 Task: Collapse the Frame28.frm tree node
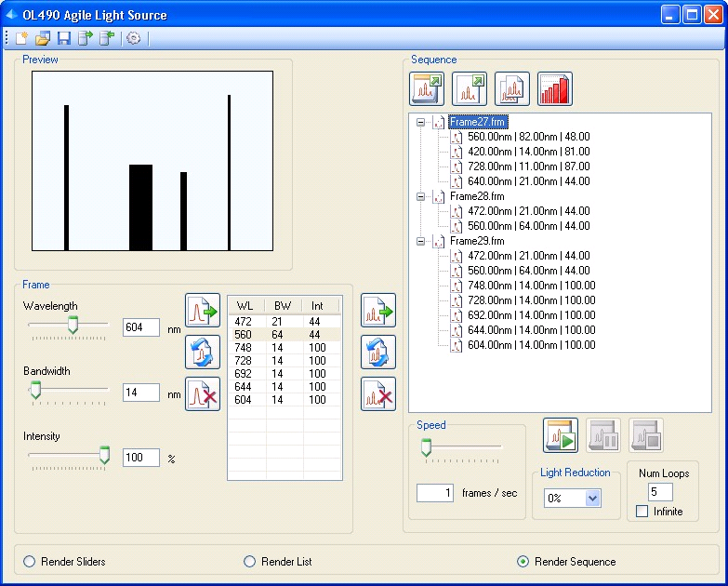pyautogui.click(x=420, y=197)
